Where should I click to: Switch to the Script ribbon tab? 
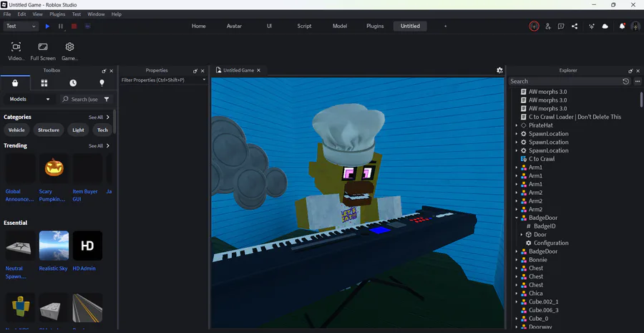304,26
